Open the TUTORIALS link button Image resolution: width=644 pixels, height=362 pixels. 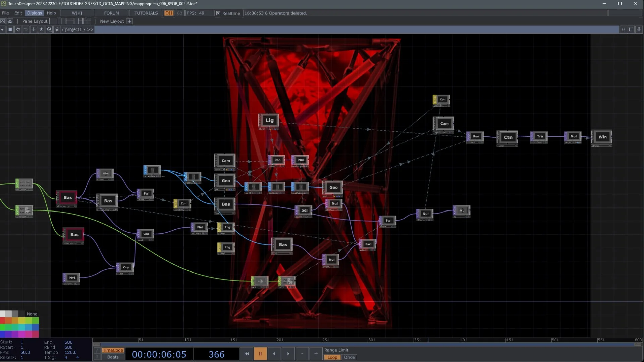pos(146,13)
